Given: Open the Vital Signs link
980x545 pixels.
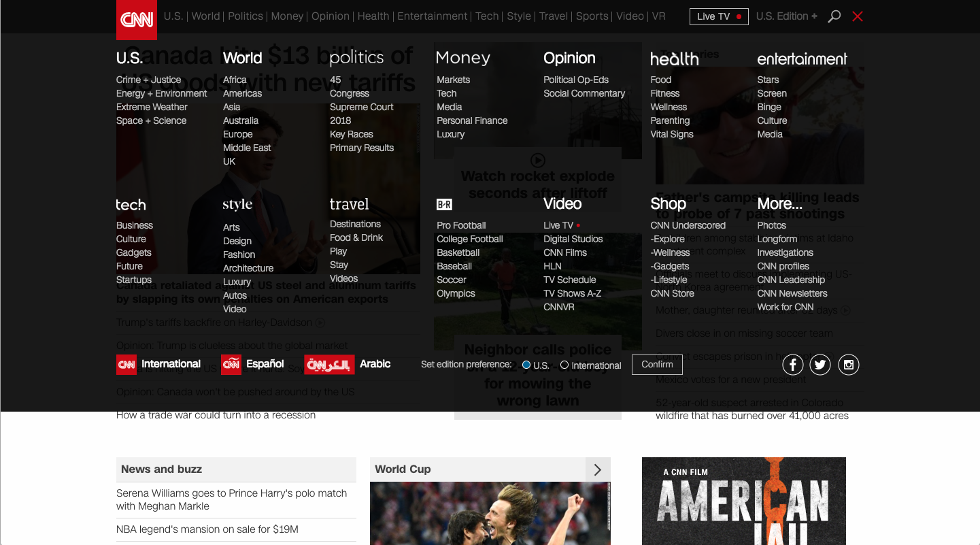Looking at the screenshot, I should click(672, 134).
